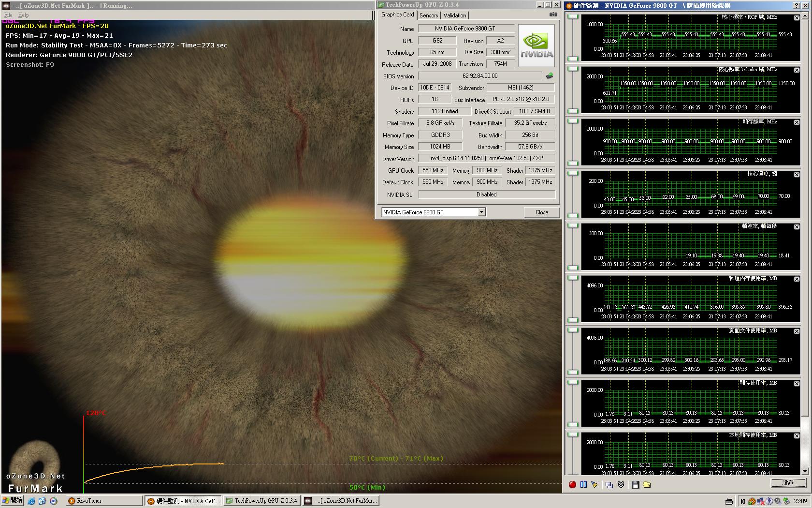Close the video memory usage graph
Viewport: 812px width, 508px height.
click(x=797, y=384)
